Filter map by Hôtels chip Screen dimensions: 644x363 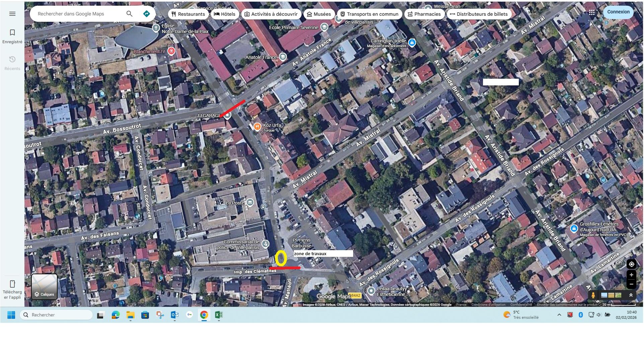pyautogui.click(x=225, y=14)
